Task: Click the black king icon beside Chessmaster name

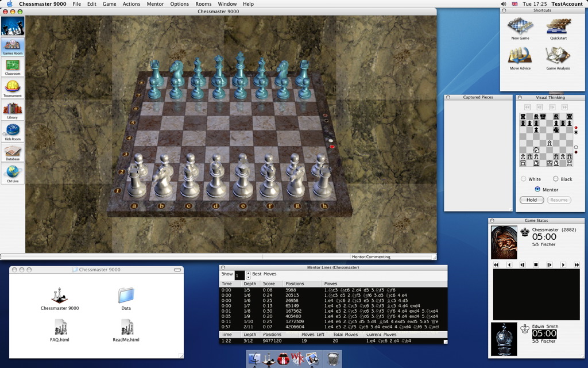Action: (x=525, y=232)
